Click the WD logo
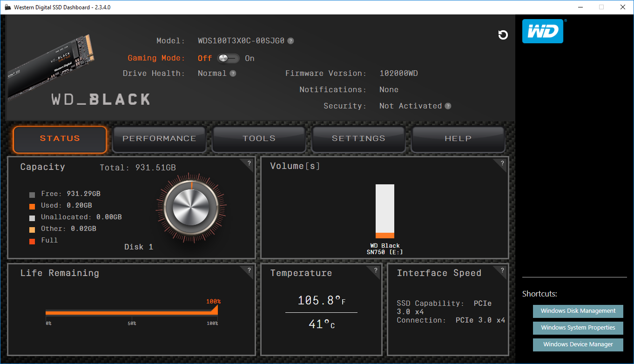The height and width of the screenshot is (364, 634). coord(543,31)
